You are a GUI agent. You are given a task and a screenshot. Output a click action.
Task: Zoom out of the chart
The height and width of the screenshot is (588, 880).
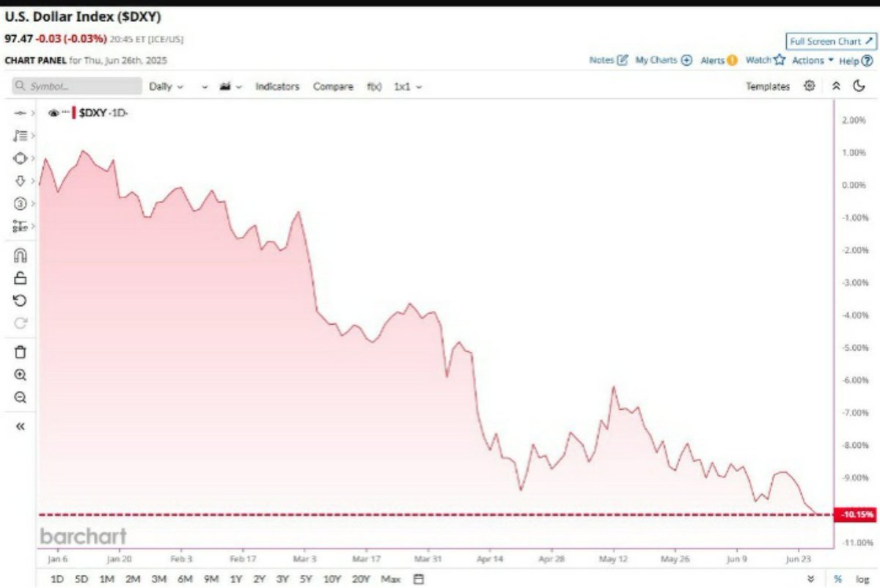pyautogui.click(x=21, y=397)
